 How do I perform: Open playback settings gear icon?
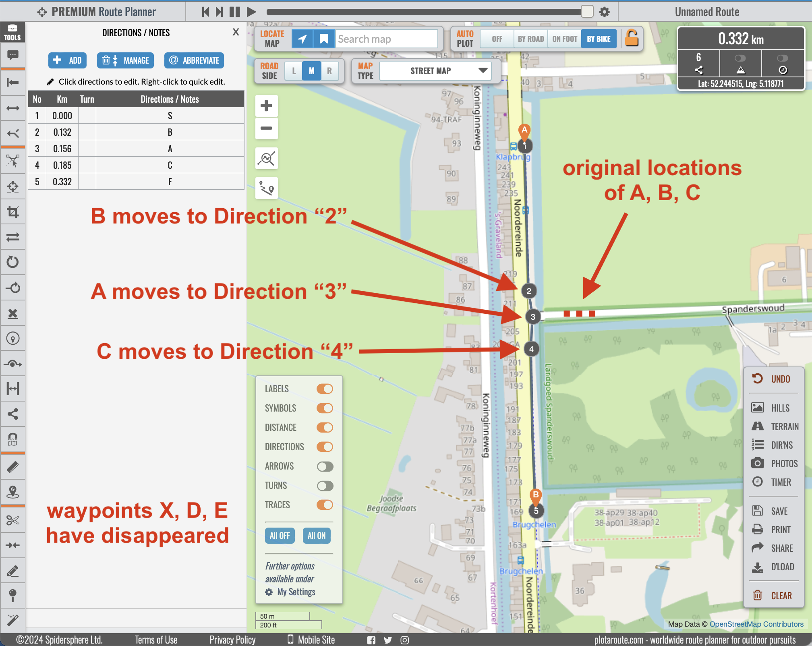[604, 12]
